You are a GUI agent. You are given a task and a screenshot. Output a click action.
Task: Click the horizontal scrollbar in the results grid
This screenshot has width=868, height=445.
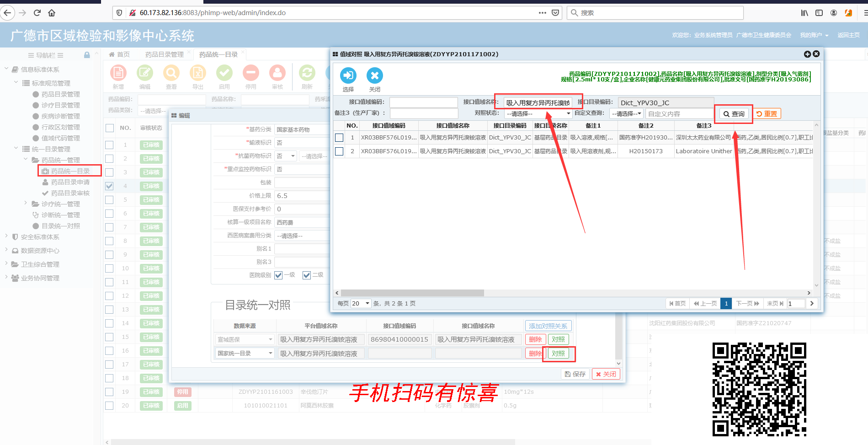click(412, 293)
